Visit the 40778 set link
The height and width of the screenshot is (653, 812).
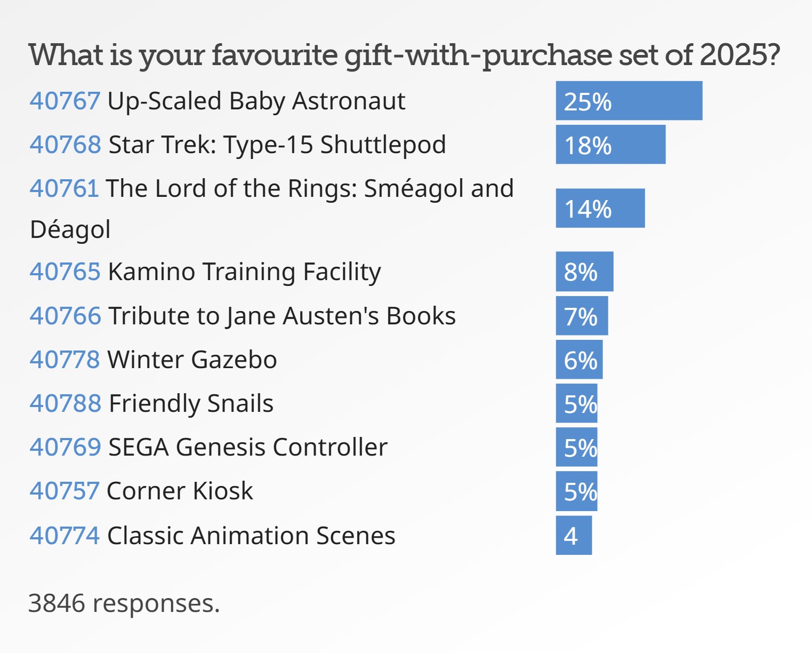coord(65,360)
